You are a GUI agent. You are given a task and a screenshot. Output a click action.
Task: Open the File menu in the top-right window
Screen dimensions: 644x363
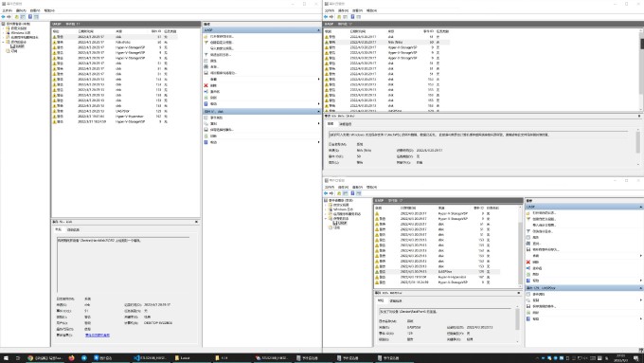330,10
